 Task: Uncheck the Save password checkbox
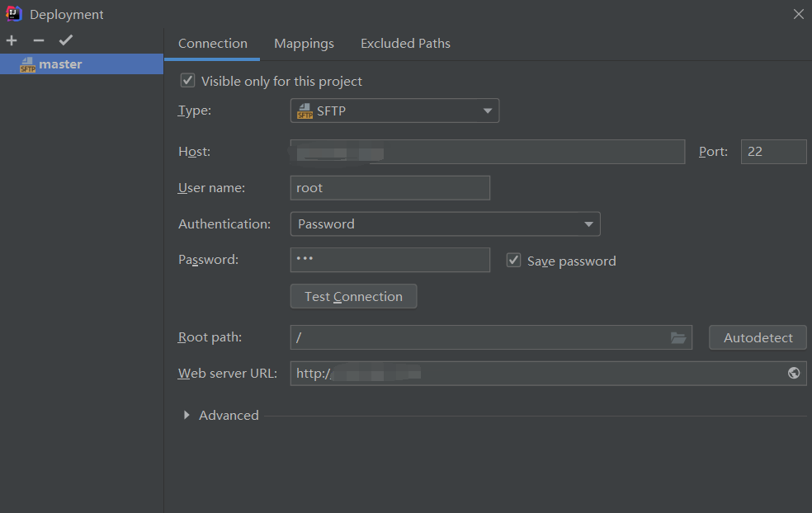coord(513,260)
